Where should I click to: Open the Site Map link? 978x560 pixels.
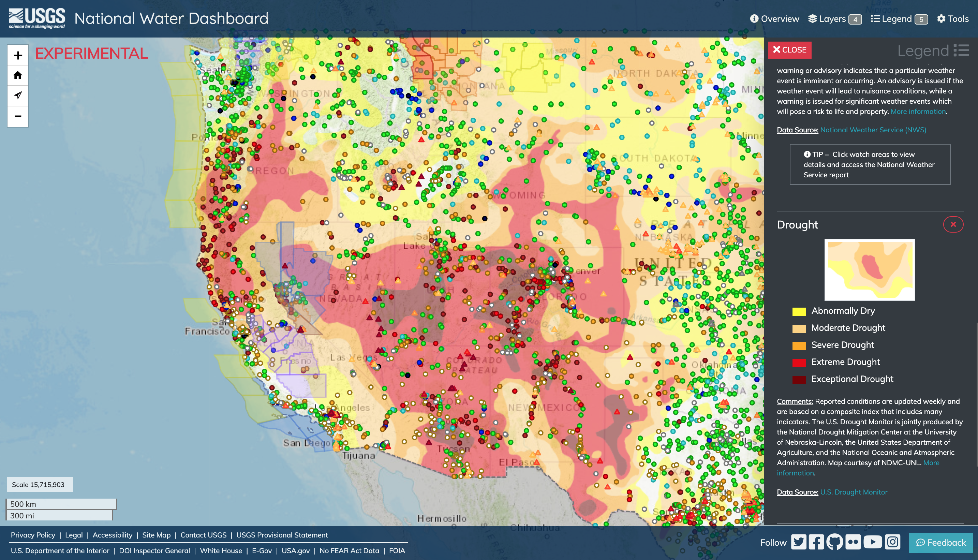[156, 535]
